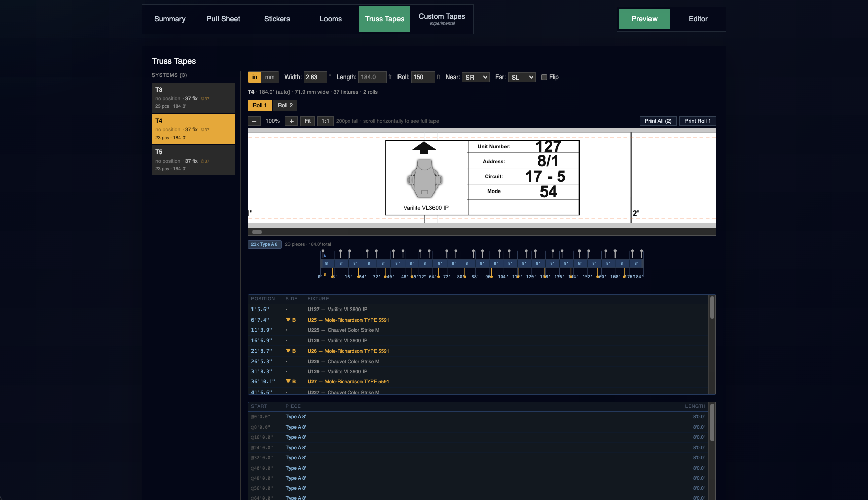
Task: Select Roll 2
Action: pyautogui.click(x=285, y=105)
